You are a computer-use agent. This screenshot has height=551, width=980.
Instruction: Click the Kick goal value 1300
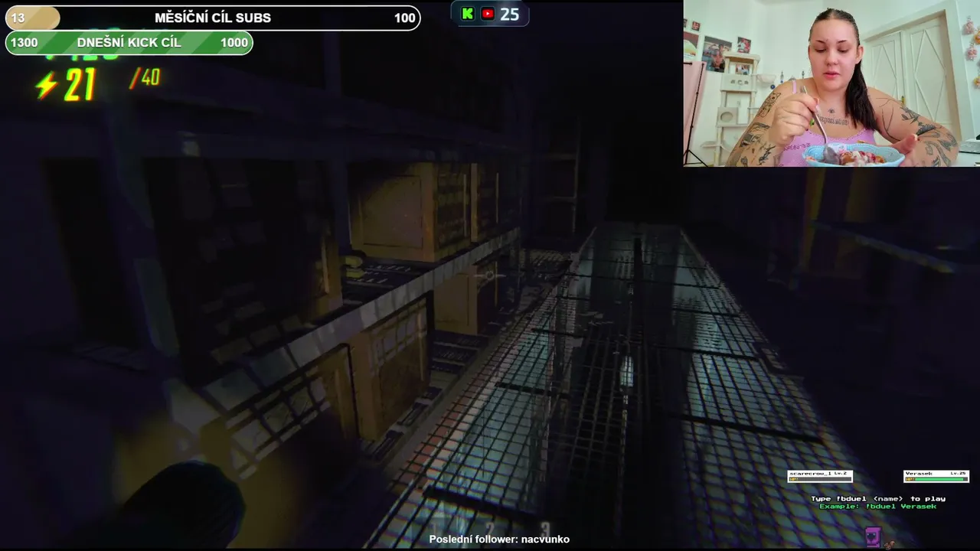pyautogui.click(x=24, y=43)
